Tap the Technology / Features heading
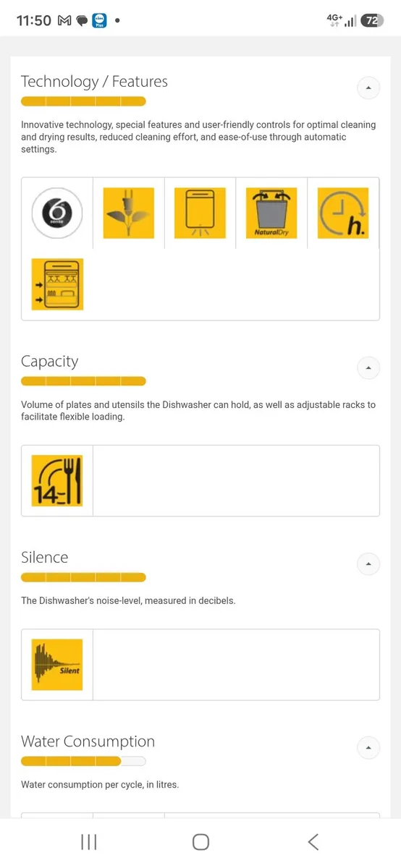This screenshot has height=868, width=401. 94,82
